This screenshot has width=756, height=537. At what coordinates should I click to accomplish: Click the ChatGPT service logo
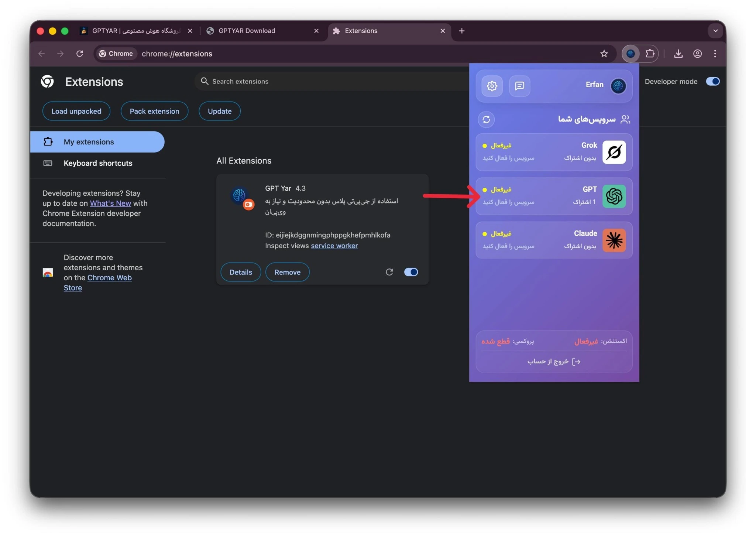(x=614, y=196)
